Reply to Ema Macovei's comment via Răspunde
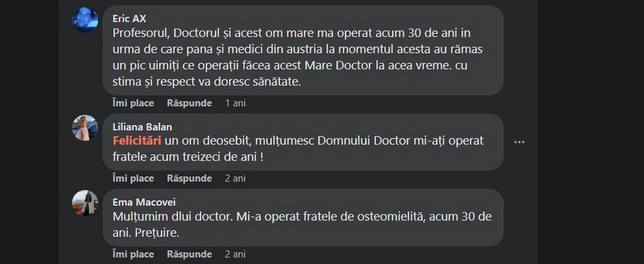The height and width of the screenshot is (264, 644). (189, 254)
